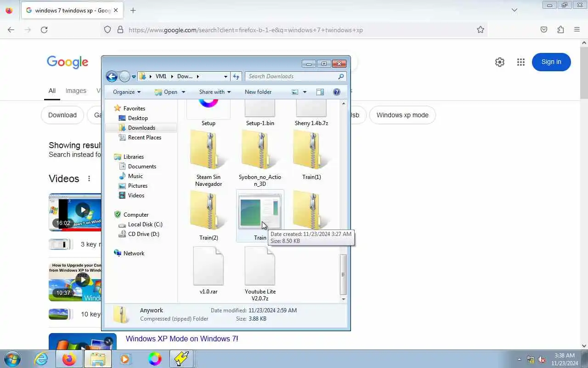Select Computer in the navigation pane

pyautogui.click(x=136, y=215)
